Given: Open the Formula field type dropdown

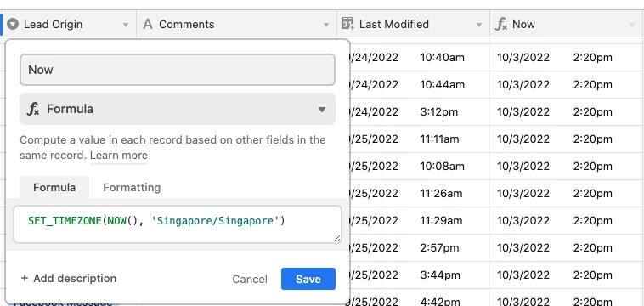Looking at the screenshot, I should point(178,109).
